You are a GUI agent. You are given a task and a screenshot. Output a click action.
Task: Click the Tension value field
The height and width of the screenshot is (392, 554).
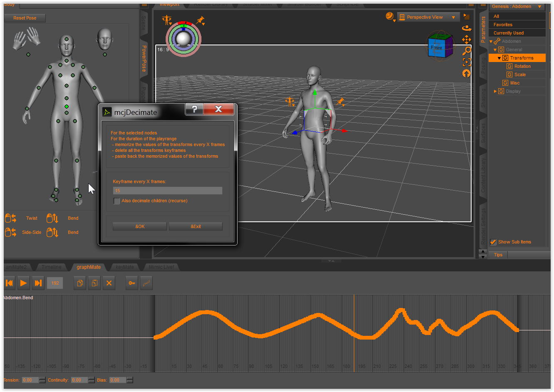[30, 380]
